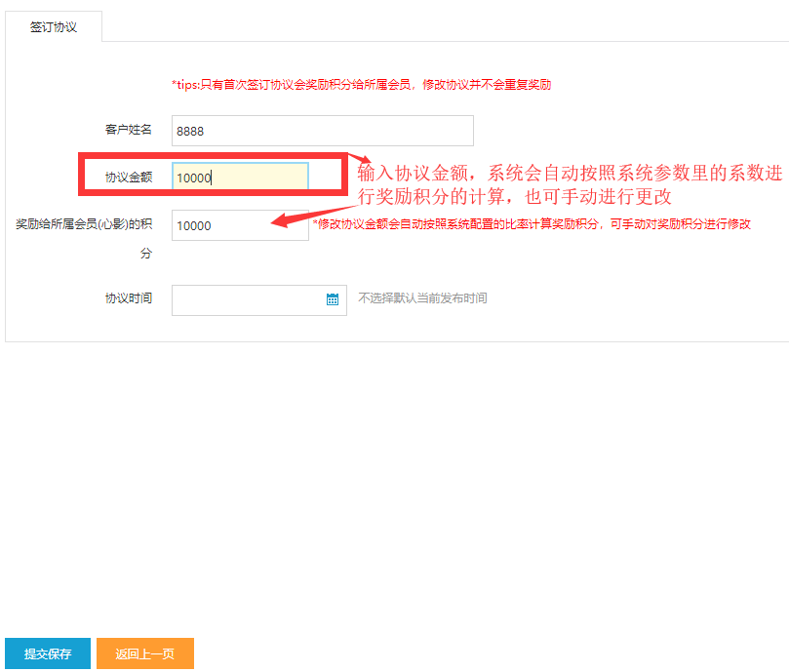
Task: Click the red tips text about 首次签订协议
Action: (x=361, y=85)
